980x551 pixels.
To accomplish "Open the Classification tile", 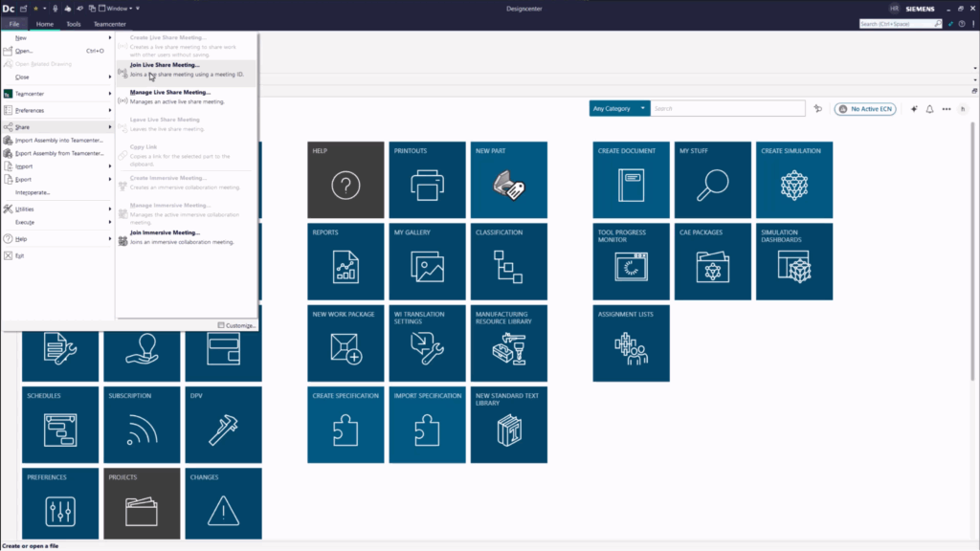I will (x=509, y=261).
